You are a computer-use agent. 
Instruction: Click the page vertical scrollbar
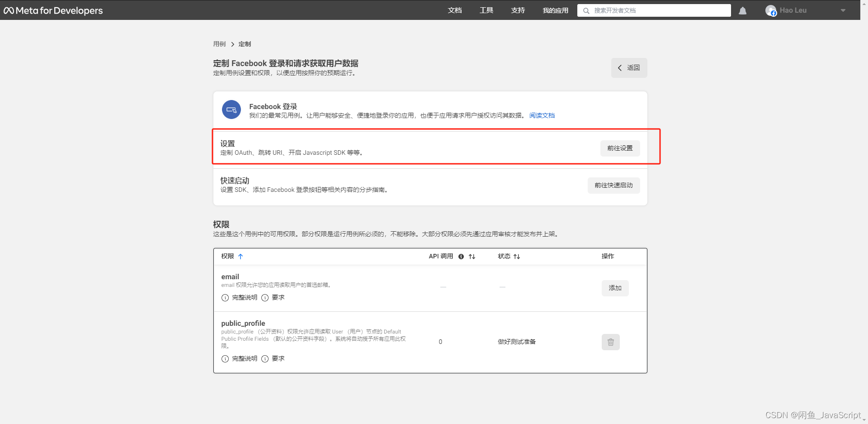(x=864, y=212)
